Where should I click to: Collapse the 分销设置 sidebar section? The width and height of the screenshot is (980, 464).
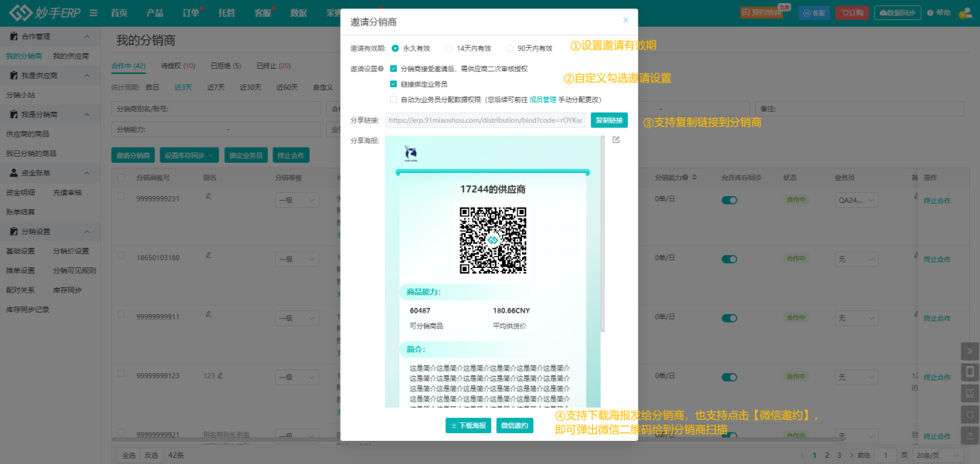[86, 232]
